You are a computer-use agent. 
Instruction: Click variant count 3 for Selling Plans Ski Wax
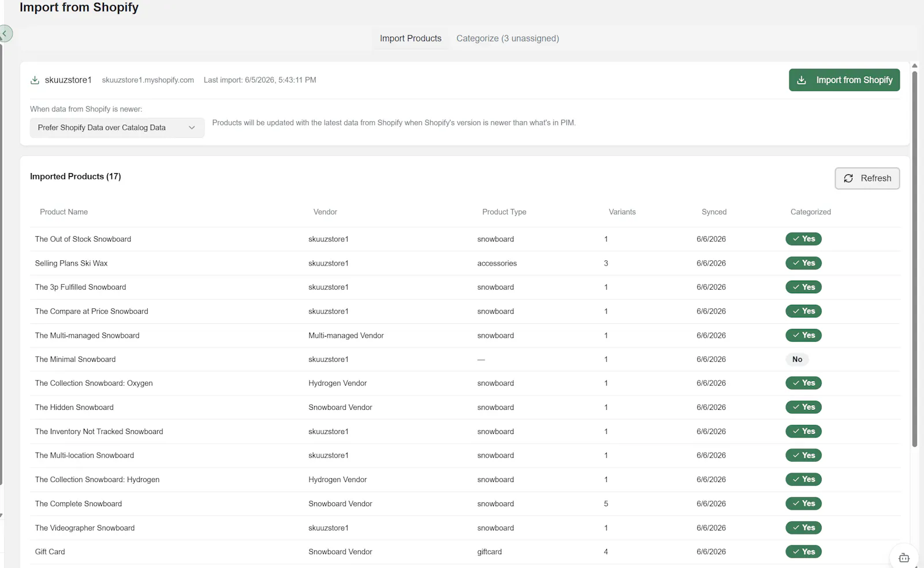[606, 263]
